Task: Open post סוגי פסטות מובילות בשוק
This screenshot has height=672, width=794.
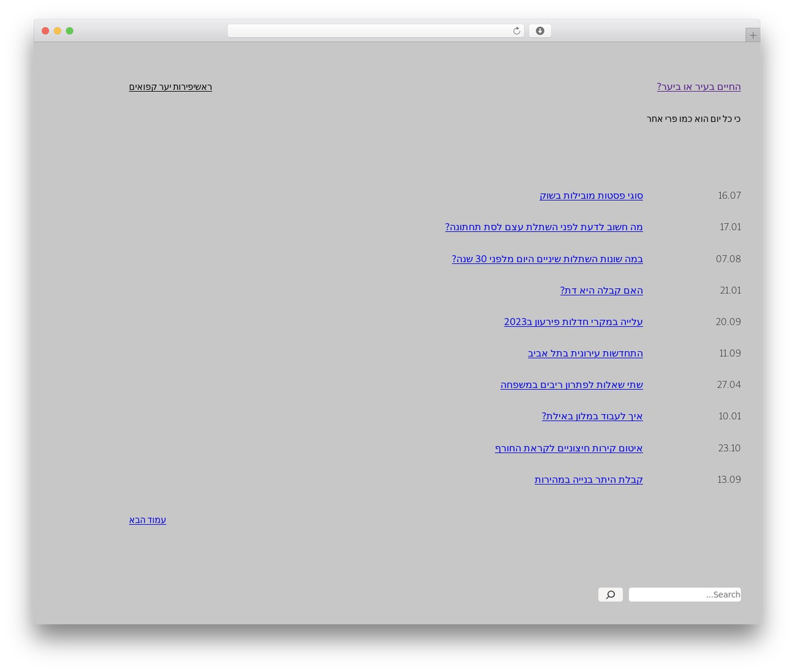Action: click(591, 195)
